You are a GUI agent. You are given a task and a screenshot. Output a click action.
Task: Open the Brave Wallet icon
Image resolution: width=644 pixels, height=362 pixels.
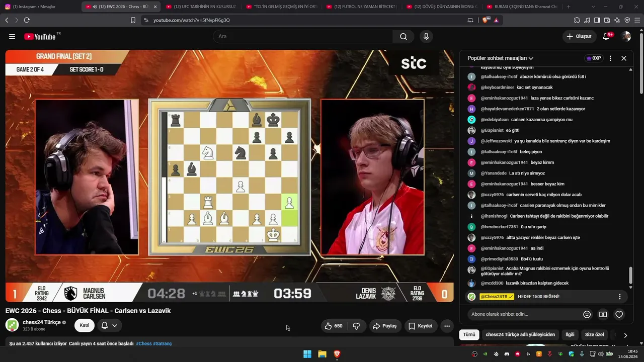click(x=607, y=20)
